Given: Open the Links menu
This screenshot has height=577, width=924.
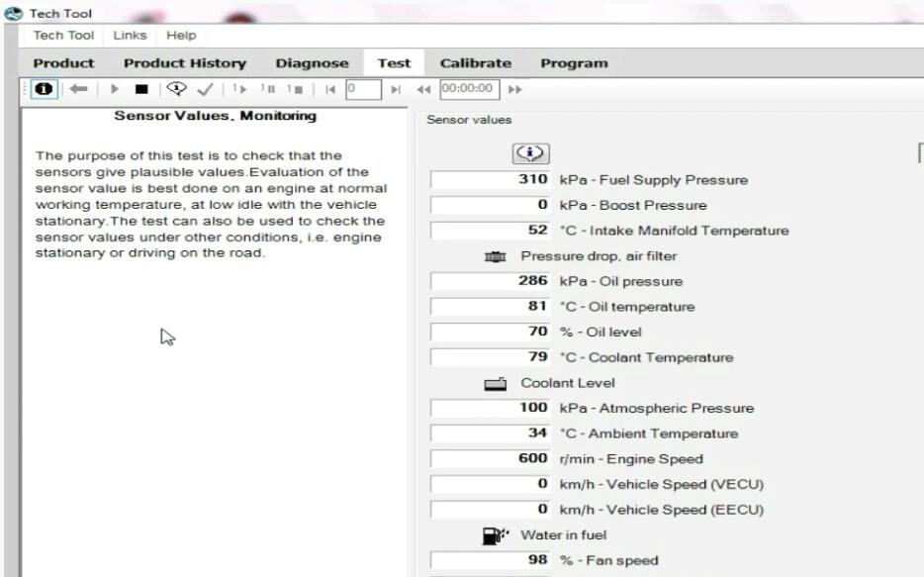Looking at the screenshot, I should pos(130,36).
